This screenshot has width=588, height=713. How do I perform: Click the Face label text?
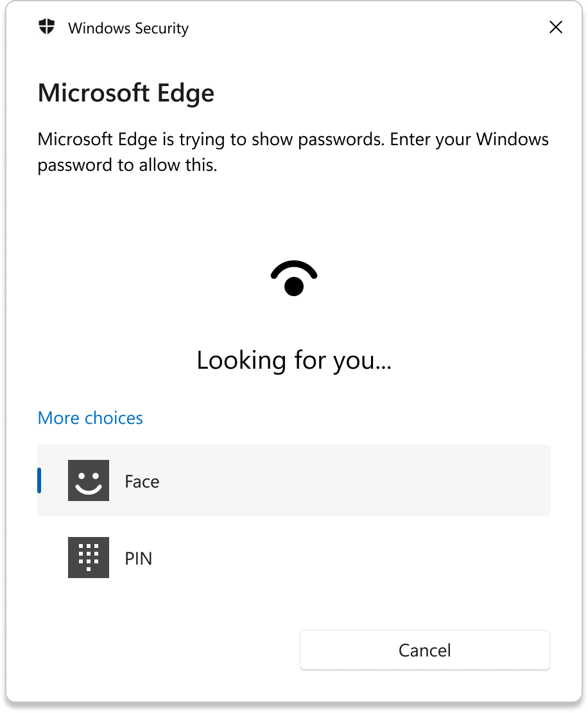pos(143,482)
